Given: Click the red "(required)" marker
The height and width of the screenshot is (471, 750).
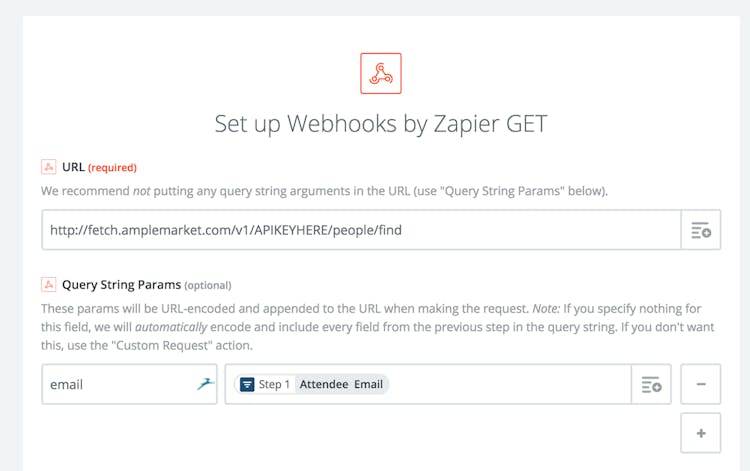Looking at the screenshot, I should pos(112,167).
